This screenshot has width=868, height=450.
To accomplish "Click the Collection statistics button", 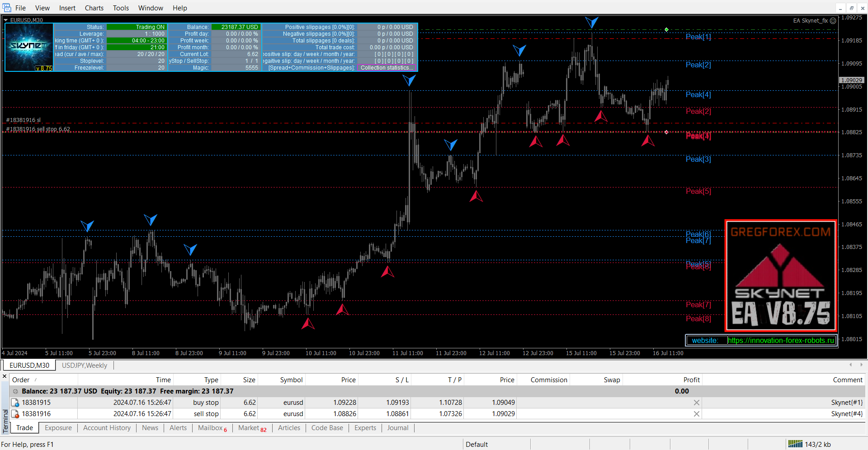I will click(x=386, y=68).
